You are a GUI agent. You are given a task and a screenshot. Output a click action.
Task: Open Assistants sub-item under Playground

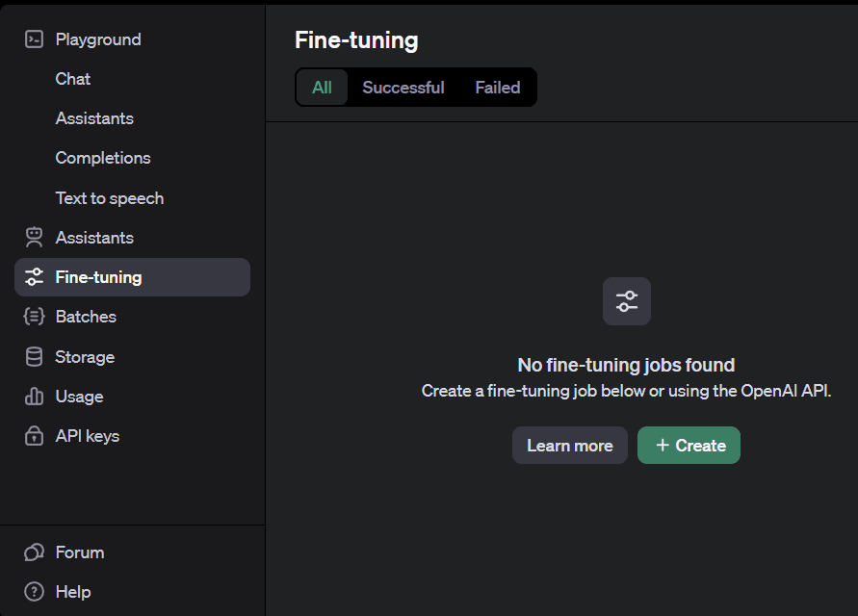point(94,118)
